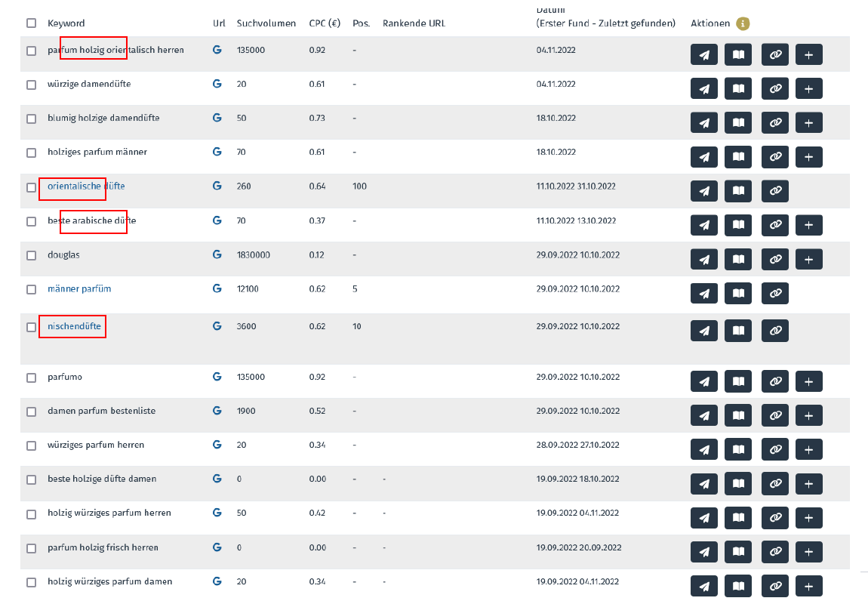Click chain link icon for beste arabische düfte

(x=774, y=225)
